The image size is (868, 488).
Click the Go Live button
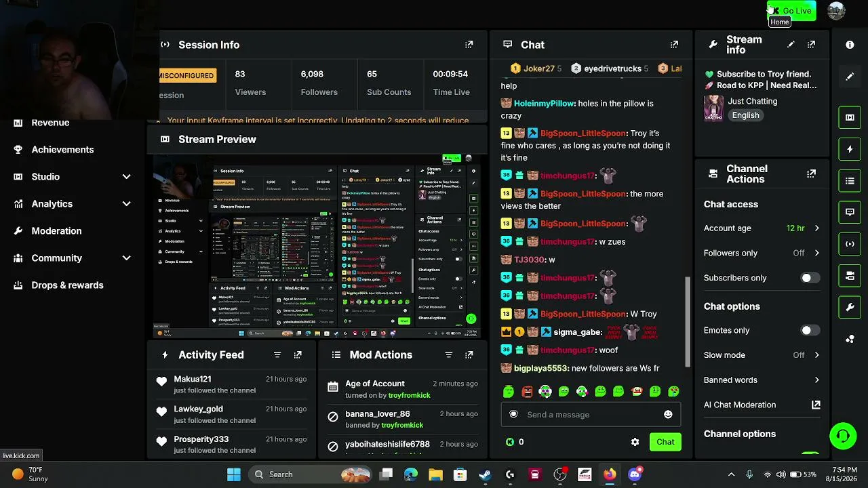[x=791, y=11]
